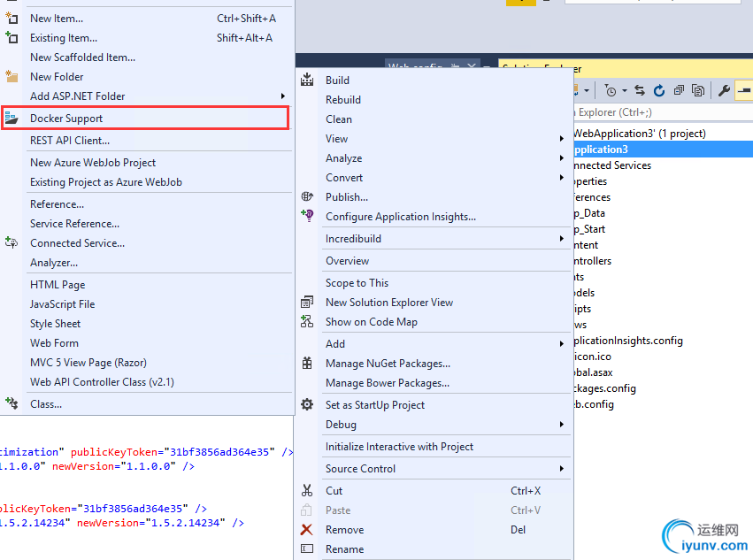This screenshot has width=753, height=560.
Task: Select Analyzer... menu entry
Action: tap(54, 262)
